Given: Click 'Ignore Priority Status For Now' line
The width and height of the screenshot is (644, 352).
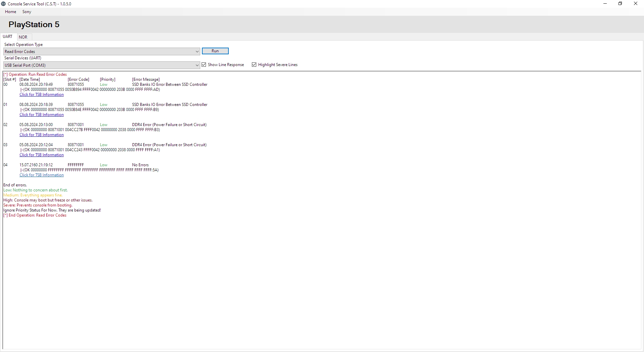Looking at the screenshot, I should click(52, 210).
